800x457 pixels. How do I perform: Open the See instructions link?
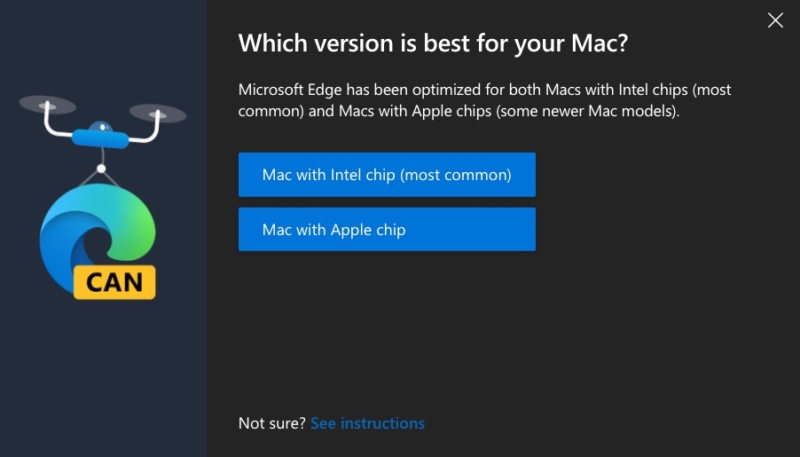367,423
